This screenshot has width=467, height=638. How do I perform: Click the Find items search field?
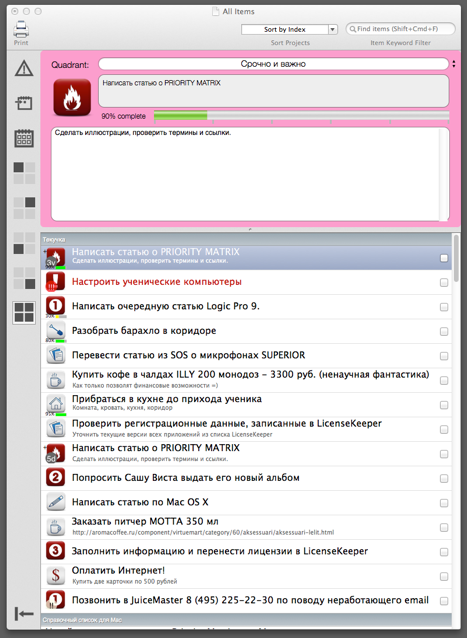click(x=400, y=29)
